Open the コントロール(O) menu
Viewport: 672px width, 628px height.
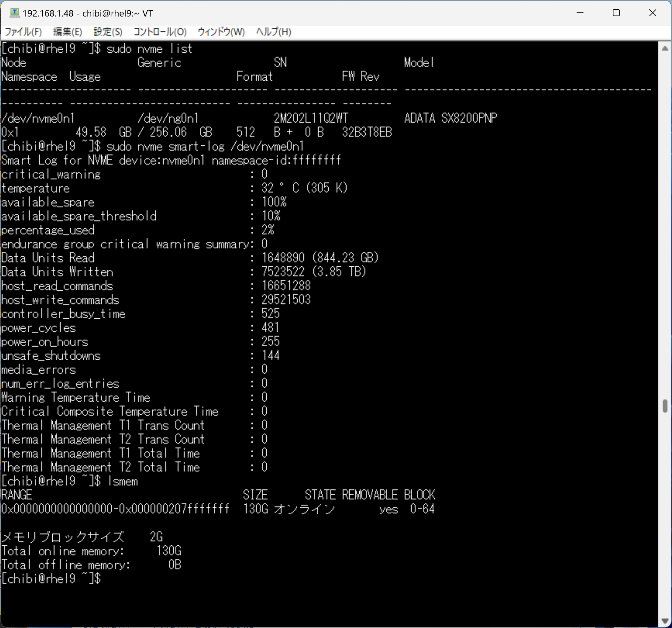coord(160,32)
